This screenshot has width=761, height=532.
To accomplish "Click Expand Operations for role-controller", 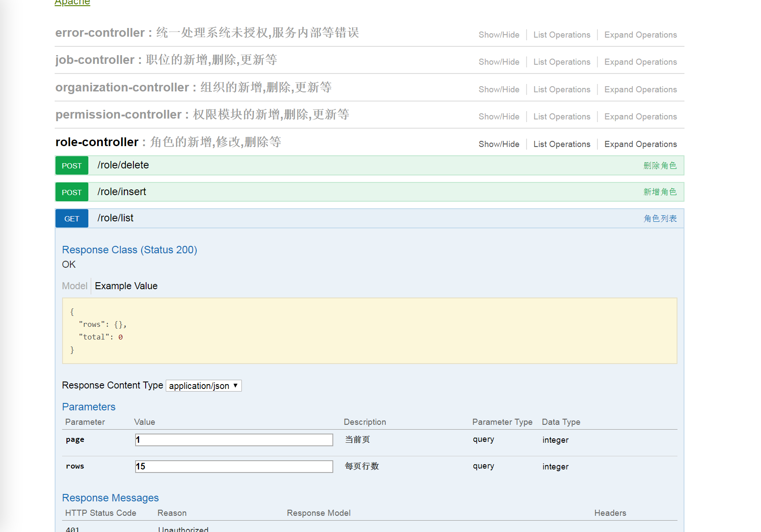I will tap(640, 144).
